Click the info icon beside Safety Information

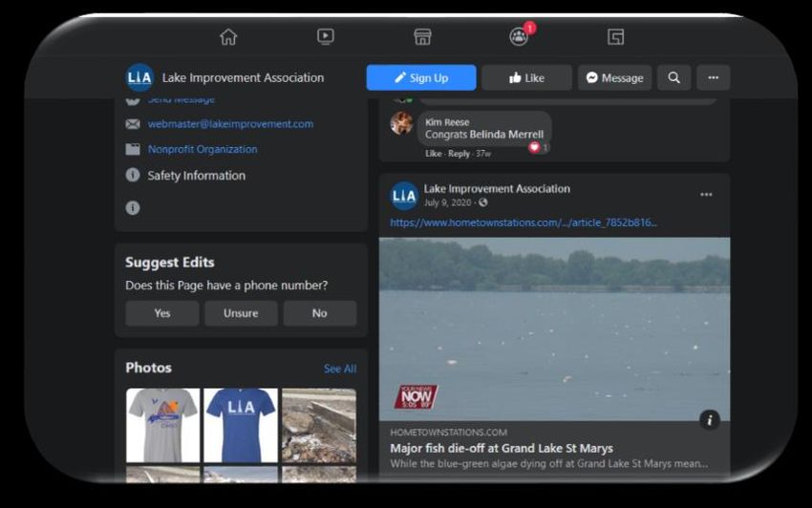tap(133, 175)
